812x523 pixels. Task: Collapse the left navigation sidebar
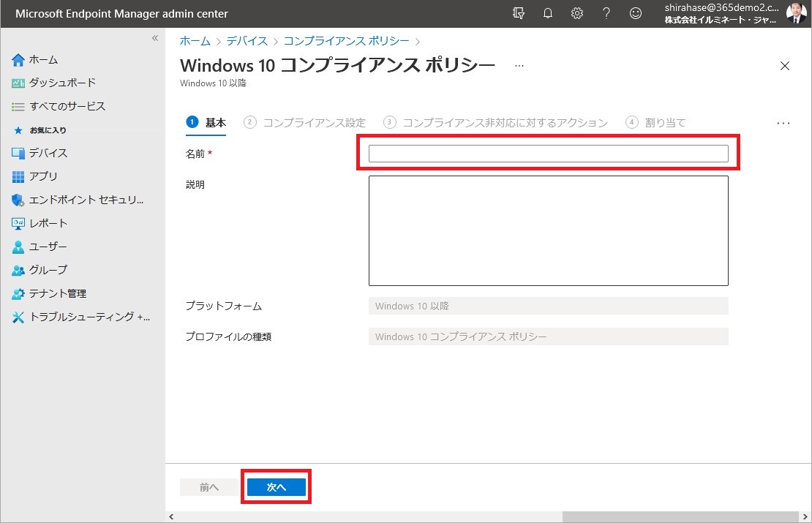click(x=155, y=38)
